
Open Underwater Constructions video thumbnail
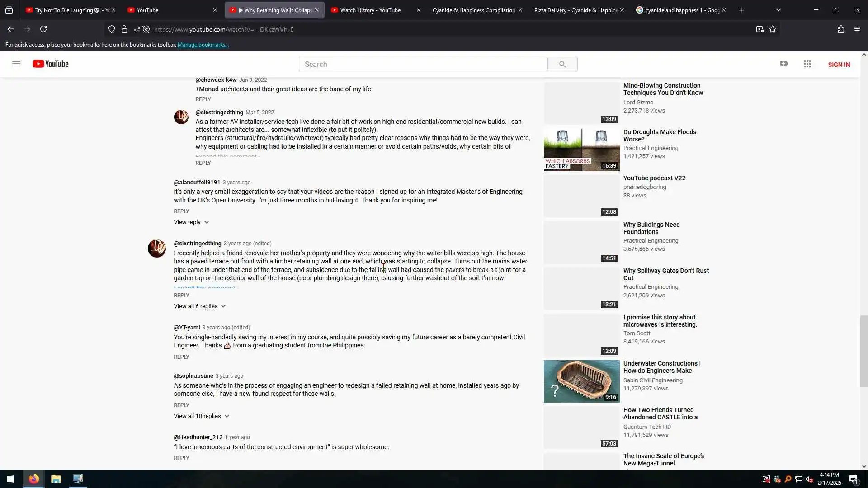click(x=581, y=381)
